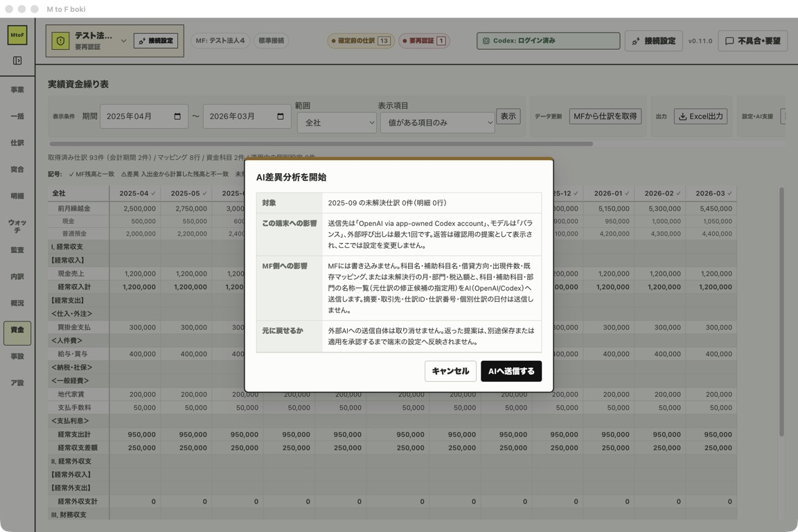Open the calendar picker for 2025年04月
The height and width of the screenshot is (532, 798).
(x=177, y=116)
